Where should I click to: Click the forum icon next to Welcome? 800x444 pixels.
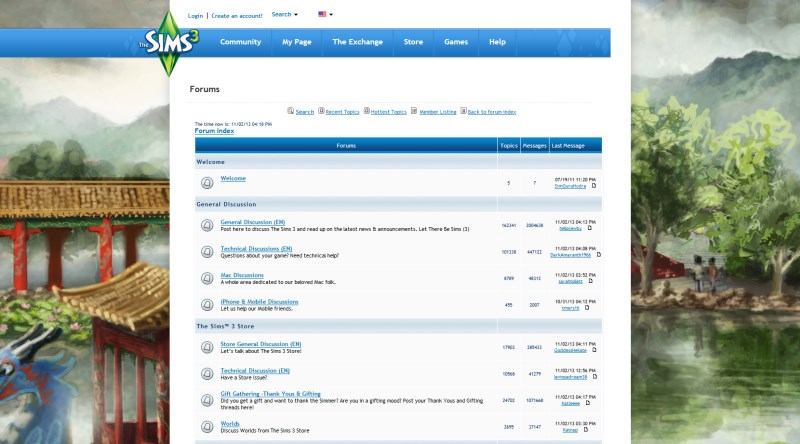[207, 182]
